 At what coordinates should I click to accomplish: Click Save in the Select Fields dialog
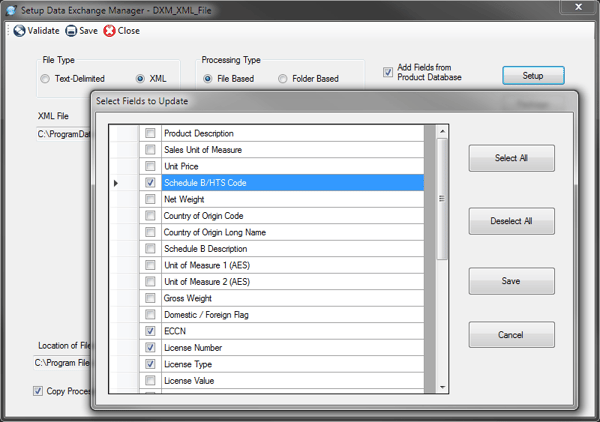(511, 281)
